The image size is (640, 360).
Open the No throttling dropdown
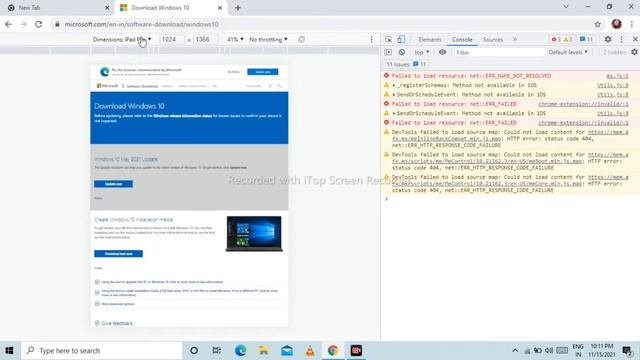coord(268,39)
